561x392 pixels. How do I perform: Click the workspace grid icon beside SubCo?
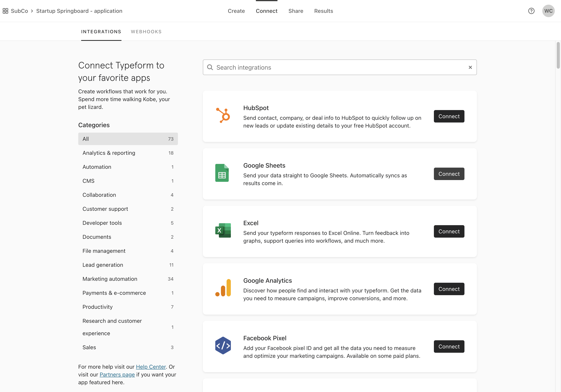pyautogui.click(x=5, y=11)
